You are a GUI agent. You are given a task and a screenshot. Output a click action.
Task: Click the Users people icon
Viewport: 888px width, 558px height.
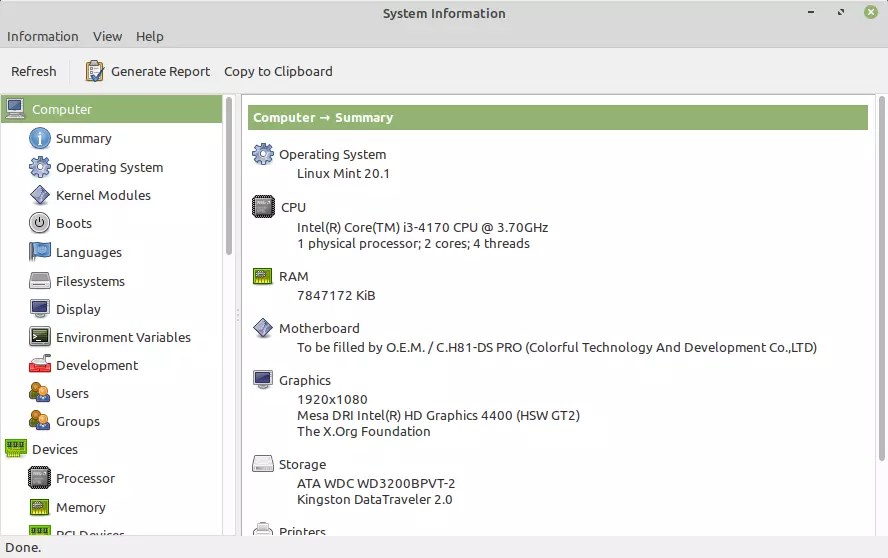(40, 393)
